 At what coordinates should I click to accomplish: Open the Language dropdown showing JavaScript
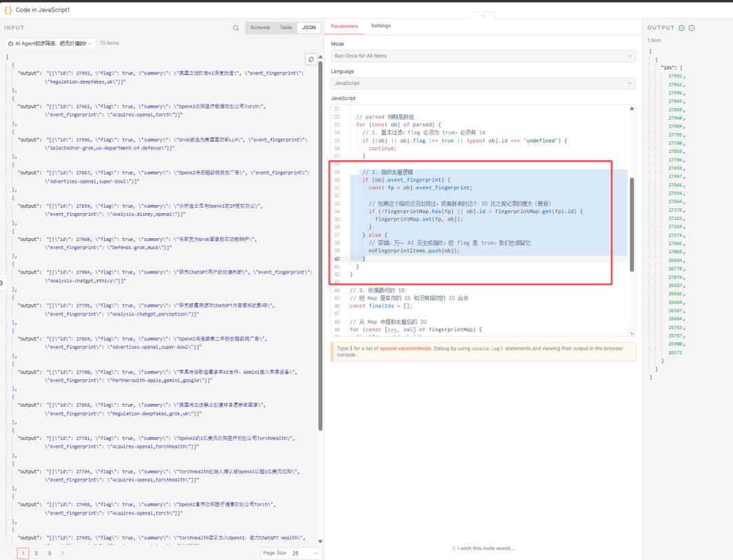click(483, 83)
